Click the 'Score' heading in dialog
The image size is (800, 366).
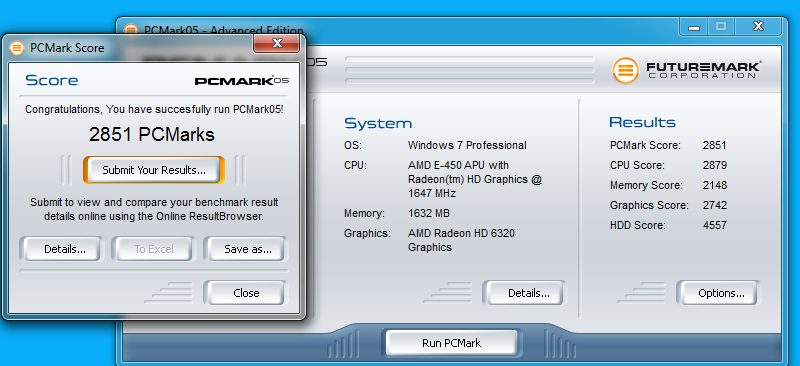click(x=52, y=81)
